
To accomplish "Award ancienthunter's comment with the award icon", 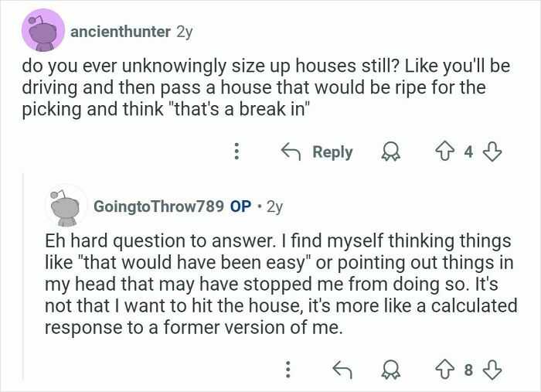I will tap(390, 152).
